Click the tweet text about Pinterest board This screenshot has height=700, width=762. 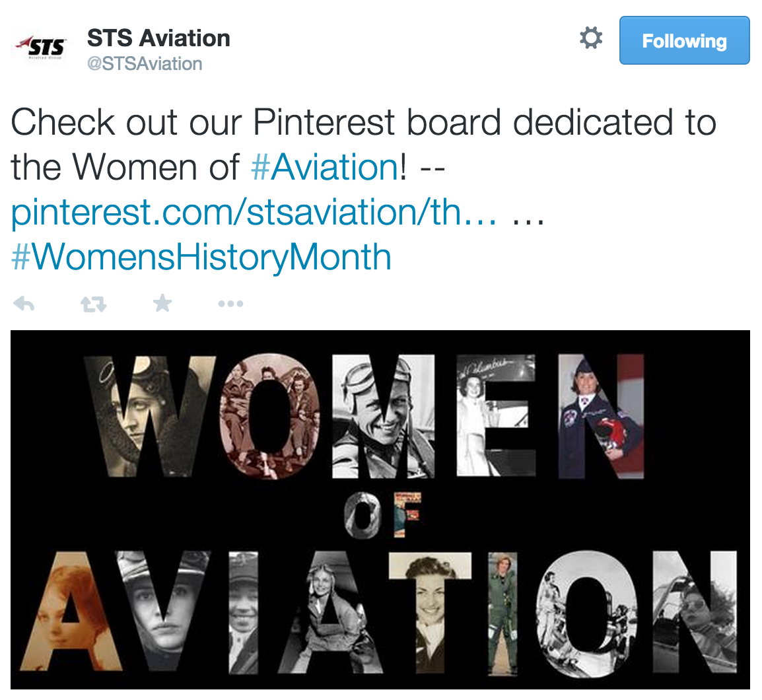[363, 123]
